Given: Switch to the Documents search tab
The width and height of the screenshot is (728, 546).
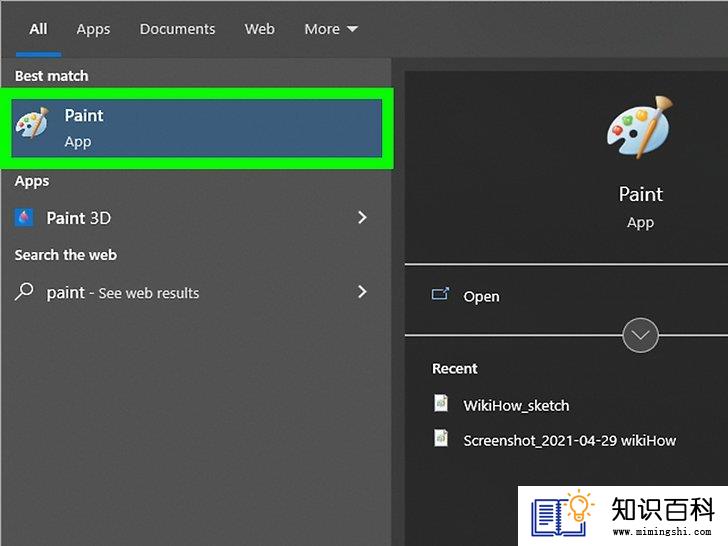Looking at the screenshot, I should click(177, 29).
